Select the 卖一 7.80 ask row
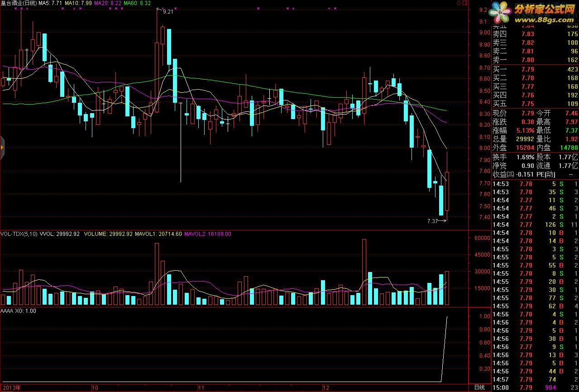This screenshot has height=392, width=579. pyautogui.click(x=535, y=60)
